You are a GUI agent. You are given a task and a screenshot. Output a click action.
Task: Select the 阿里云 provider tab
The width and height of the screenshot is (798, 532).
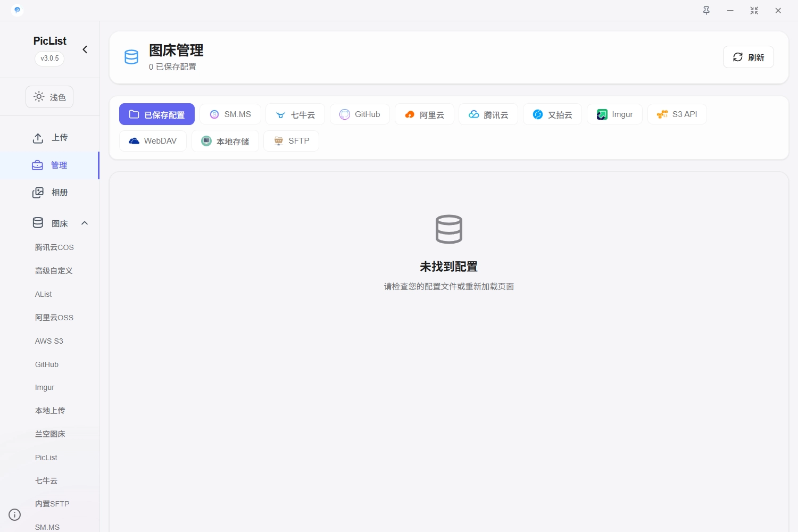424,114
